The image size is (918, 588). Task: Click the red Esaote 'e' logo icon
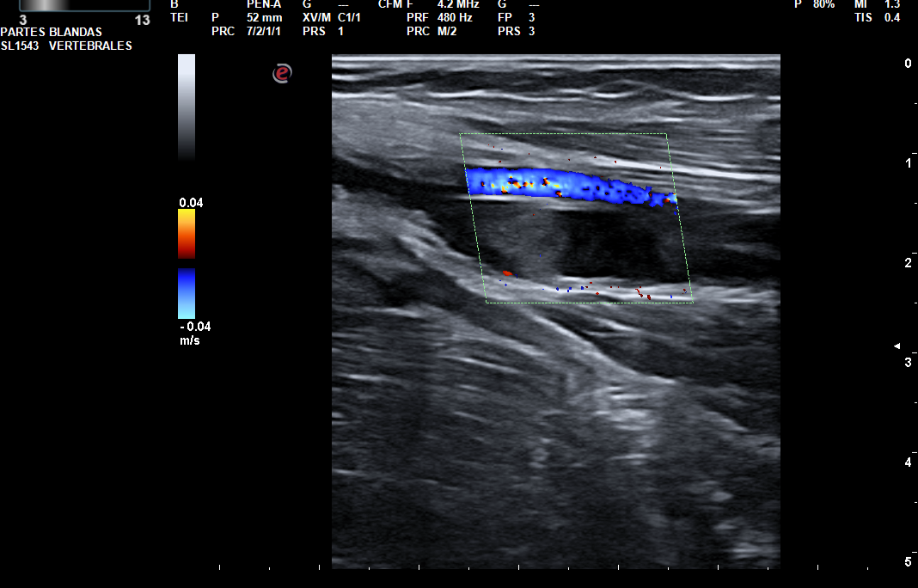pos(282,74)
